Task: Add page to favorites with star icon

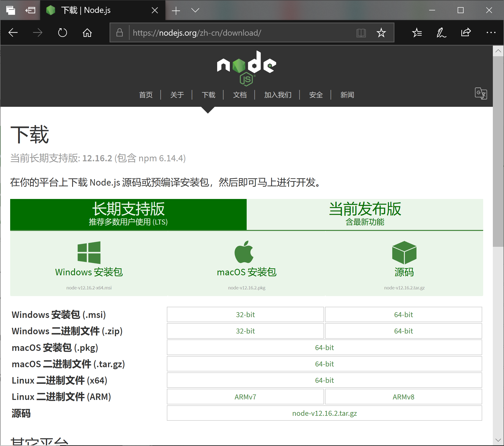Action: [x=381, y=33]
